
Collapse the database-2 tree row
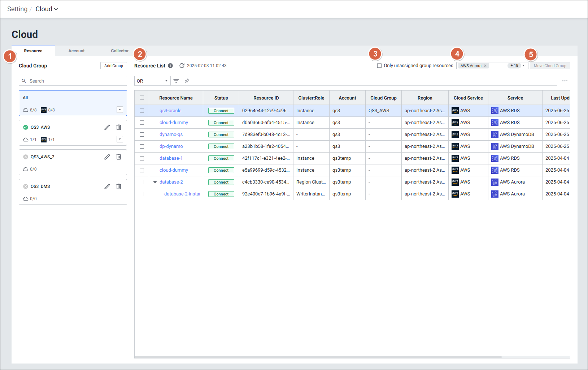pos(155,182)
